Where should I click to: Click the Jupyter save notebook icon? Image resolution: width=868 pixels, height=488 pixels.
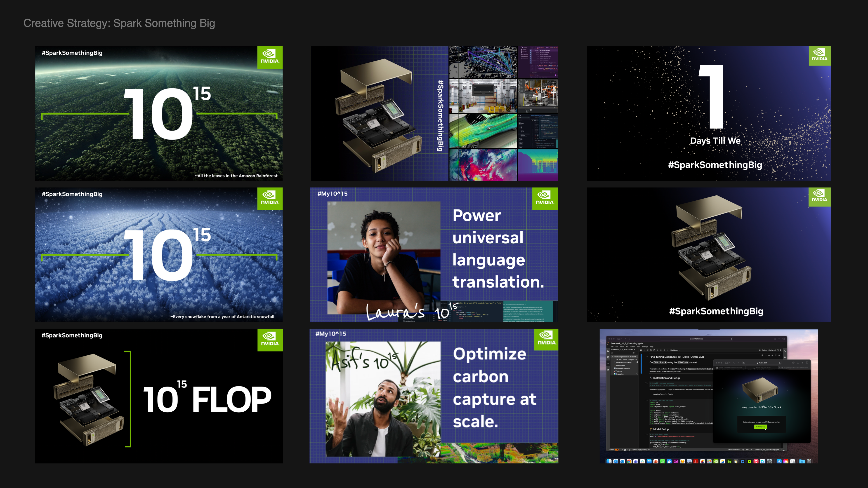[641, 350]
